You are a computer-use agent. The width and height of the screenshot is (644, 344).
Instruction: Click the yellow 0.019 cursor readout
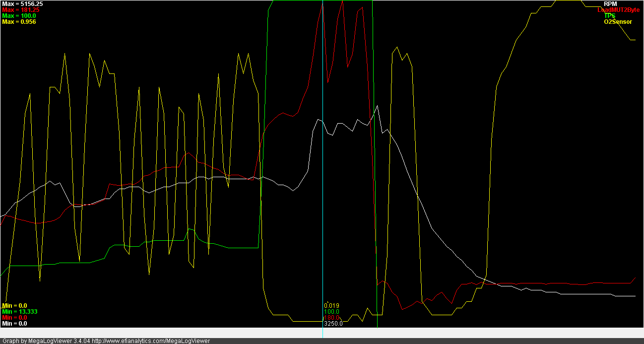332,306
